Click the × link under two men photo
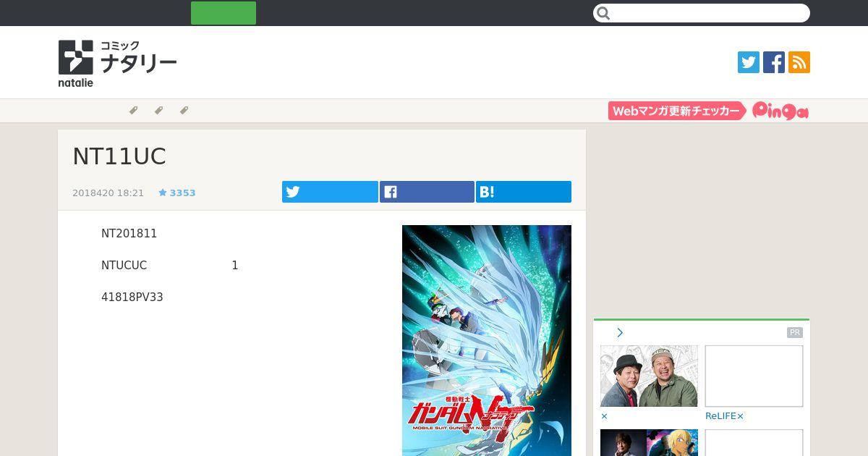868x456 pixels. (x=604, y=416)
